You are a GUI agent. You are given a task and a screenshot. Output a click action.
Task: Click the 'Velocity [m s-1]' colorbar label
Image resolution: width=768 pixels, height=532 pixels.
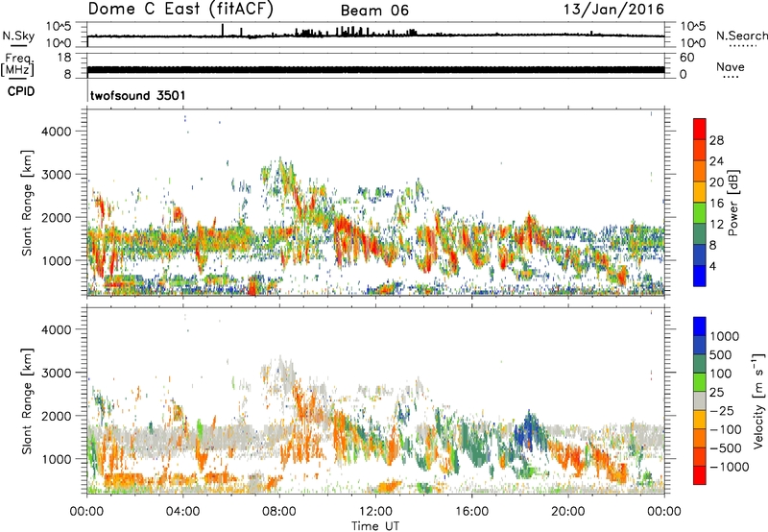[x=758, y=400]
